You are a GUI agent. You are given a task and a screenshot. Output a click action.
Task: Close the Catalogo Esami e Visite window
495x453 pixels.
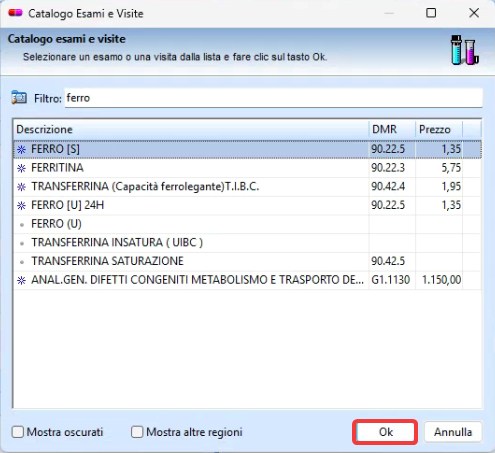pyautogui.click(x=474, y=13)
